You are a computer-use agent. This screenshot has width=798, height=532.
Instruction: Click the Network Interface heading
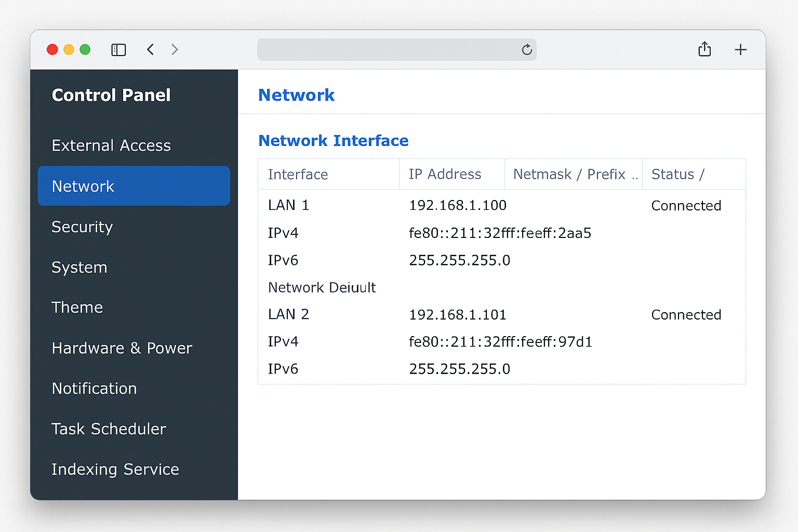[x=333, y=140]
